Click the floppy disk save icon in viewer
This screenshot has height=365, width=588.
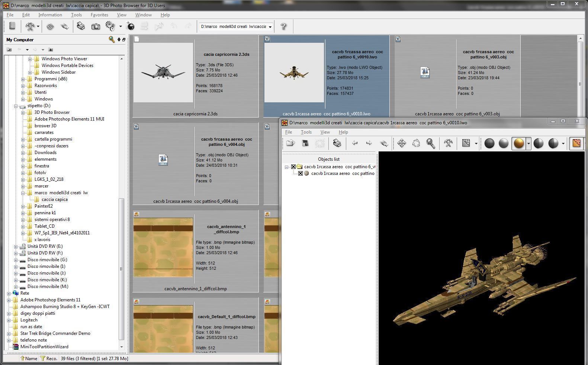tap(305, 143)
